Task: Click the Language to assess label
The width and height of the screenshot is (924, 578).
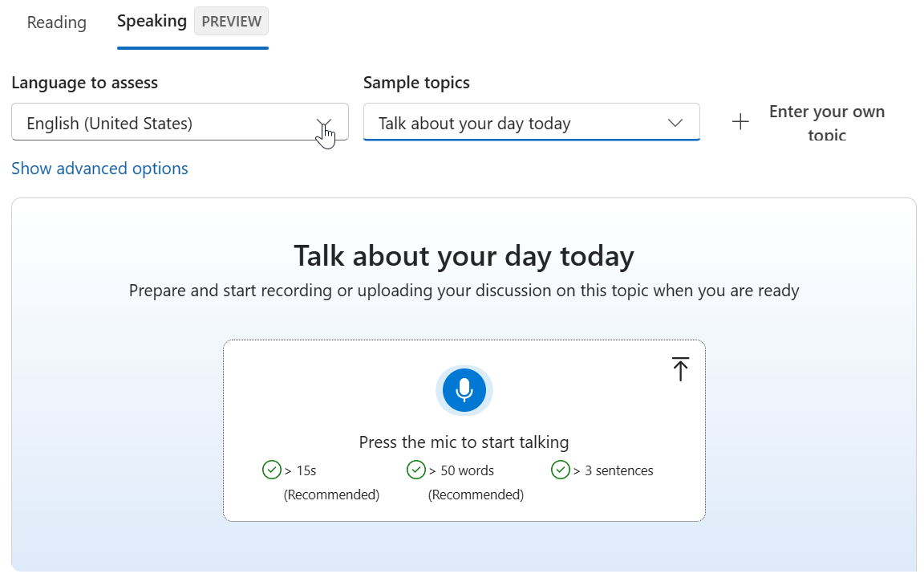Action: (84, 83)
